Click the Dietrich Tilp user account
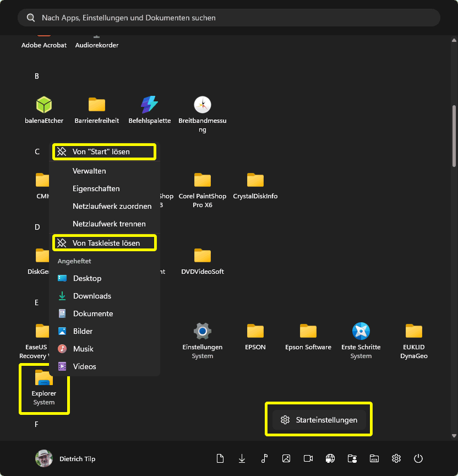Image resolution: width=458 pixels, height=476 pixels. [66, 458]
